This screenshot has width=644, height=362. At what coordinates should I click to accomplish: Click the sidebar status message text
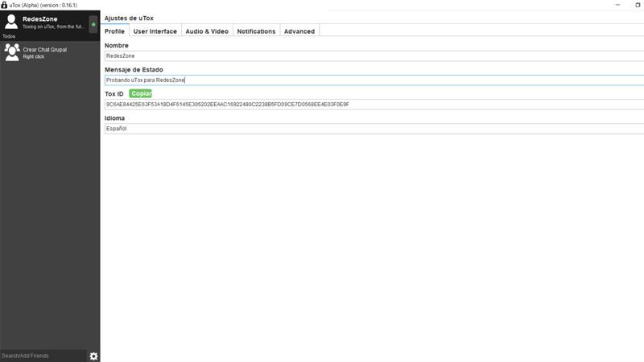53,27
